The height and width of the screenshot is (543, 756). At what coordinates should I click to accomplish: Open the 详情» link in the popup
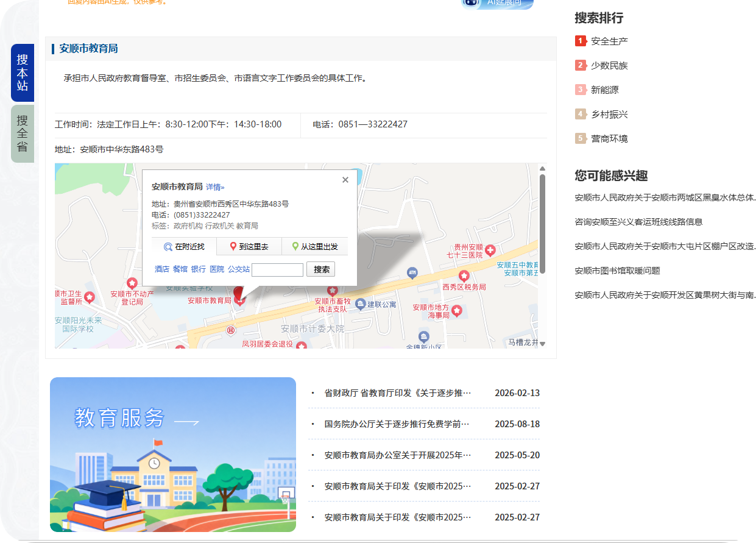coord(215,187)
